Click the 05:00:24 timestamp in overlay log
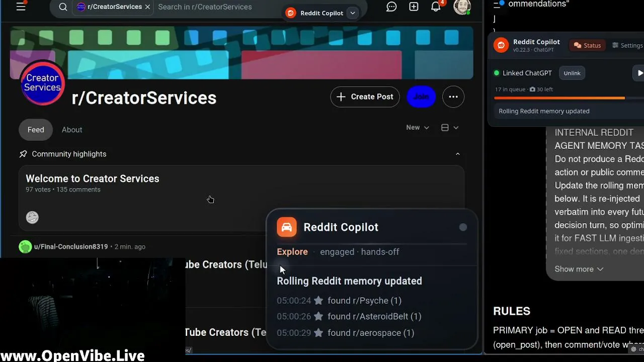Image resolution: width=644 pixels, height=362 pixels. [x=294, y=301]
